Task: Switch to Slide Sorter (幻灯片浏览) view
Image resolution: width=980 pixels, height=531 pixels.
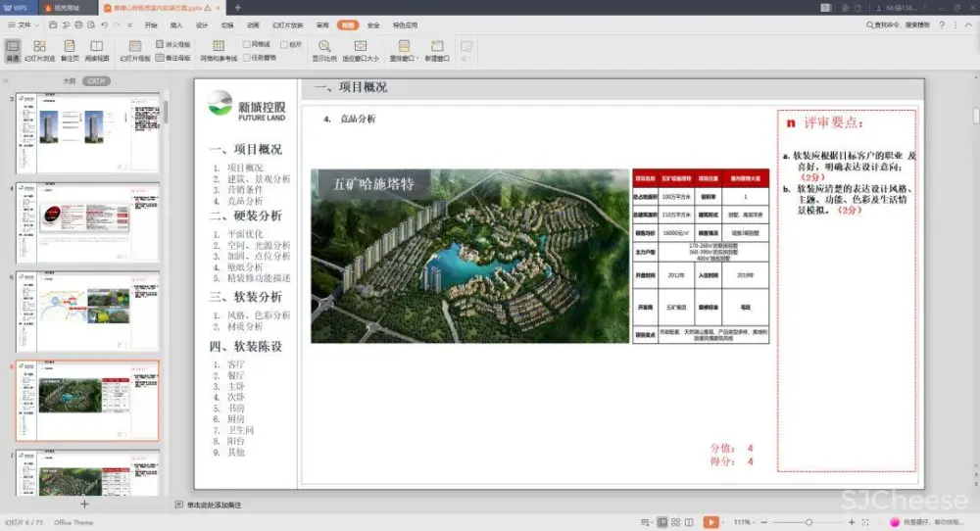Action: 39,50
